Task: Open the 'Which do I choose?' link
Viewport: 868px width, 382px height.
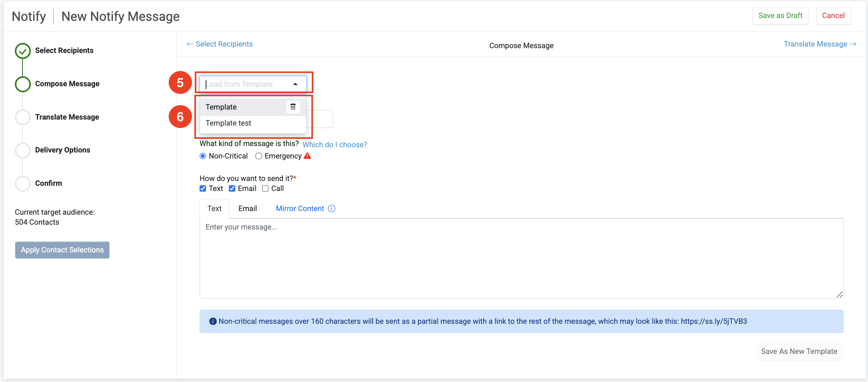Action: (x=335, y=145)
